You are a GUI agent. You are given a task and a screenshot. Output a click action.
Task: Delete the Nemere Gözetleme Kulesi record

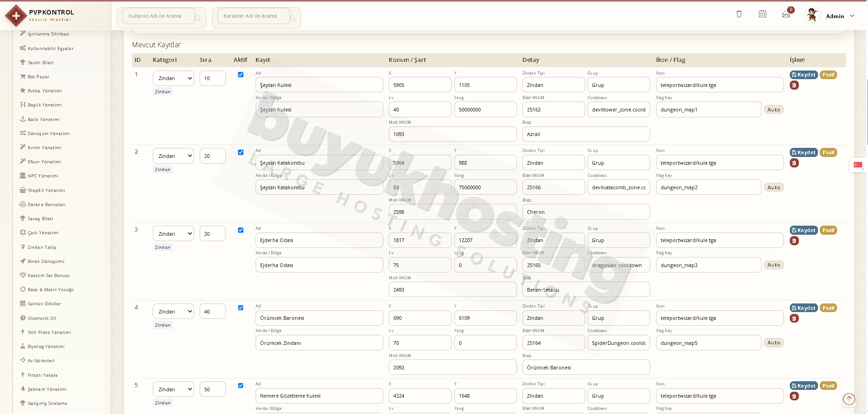point(794,396)
